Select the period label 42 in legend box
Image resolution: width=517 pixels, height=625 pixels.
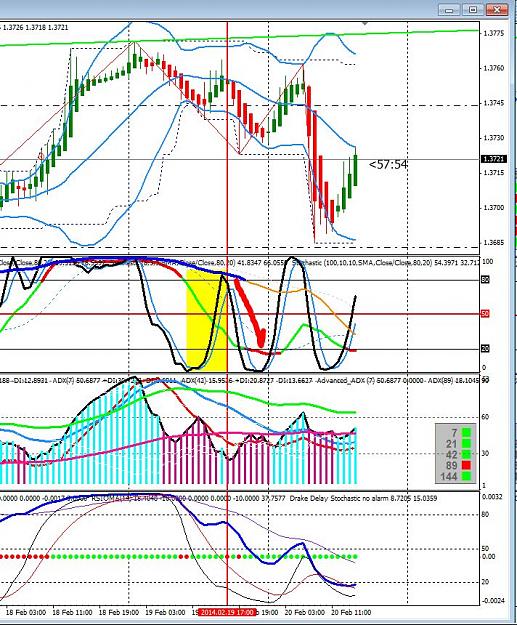pyautogui.click(x=451, y=454)
